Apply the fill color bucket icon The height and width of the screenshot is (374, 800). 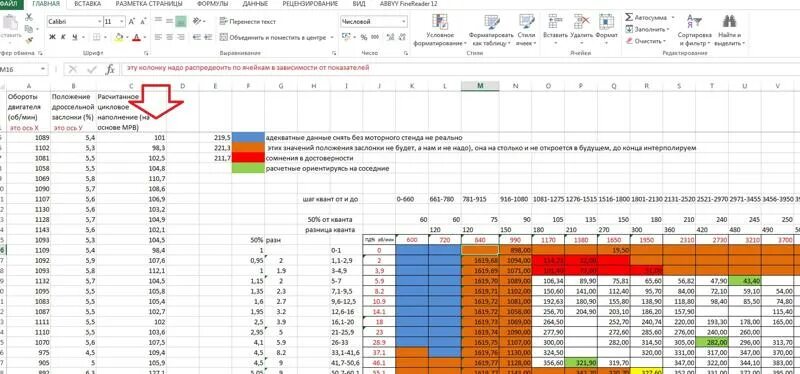(119, 37)
